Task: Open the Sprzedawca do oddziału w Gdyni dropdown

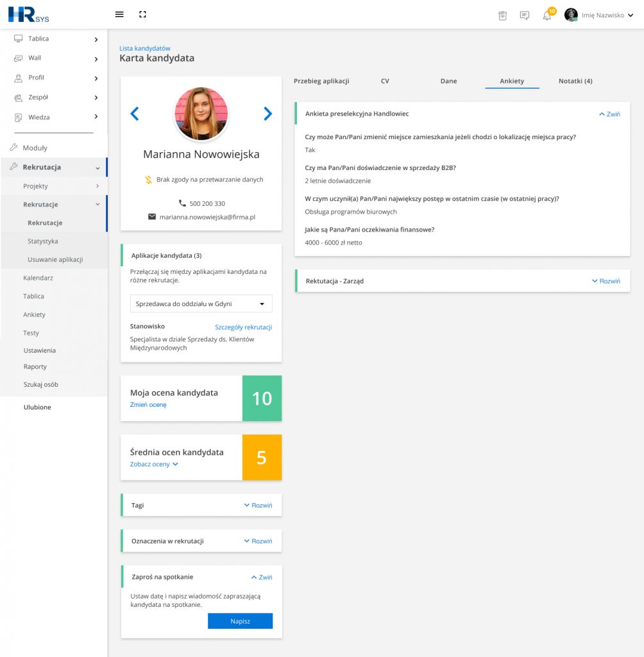Action: [201, 303]
